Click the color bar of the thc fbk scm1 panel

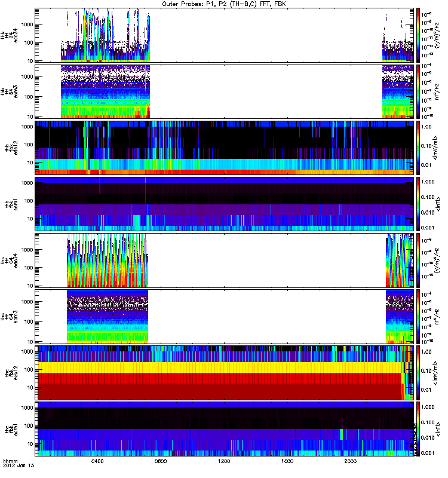[x=418, y=429]
